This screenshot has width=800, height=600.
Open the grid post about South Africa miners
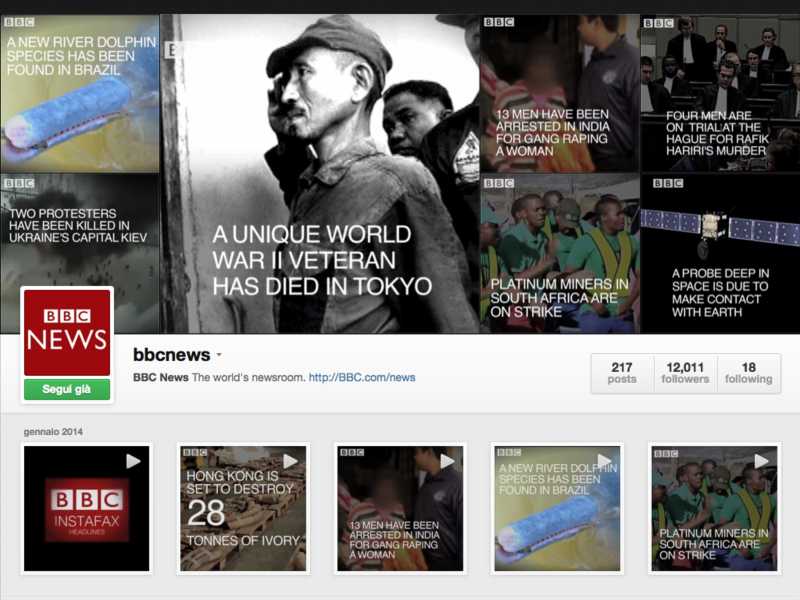pyautogui.click(x=715, y=509)
